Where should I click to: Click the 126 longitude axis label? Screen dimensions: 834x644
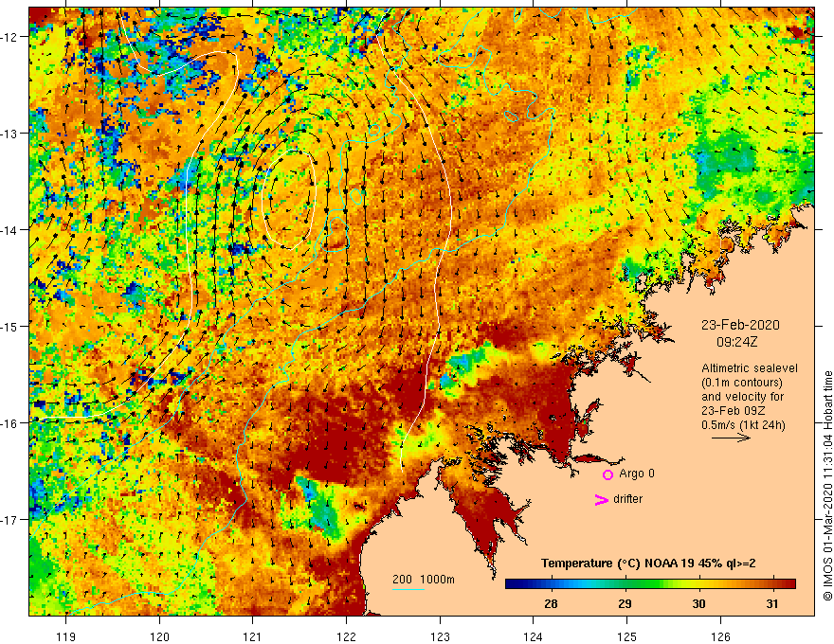pos(720,636)
